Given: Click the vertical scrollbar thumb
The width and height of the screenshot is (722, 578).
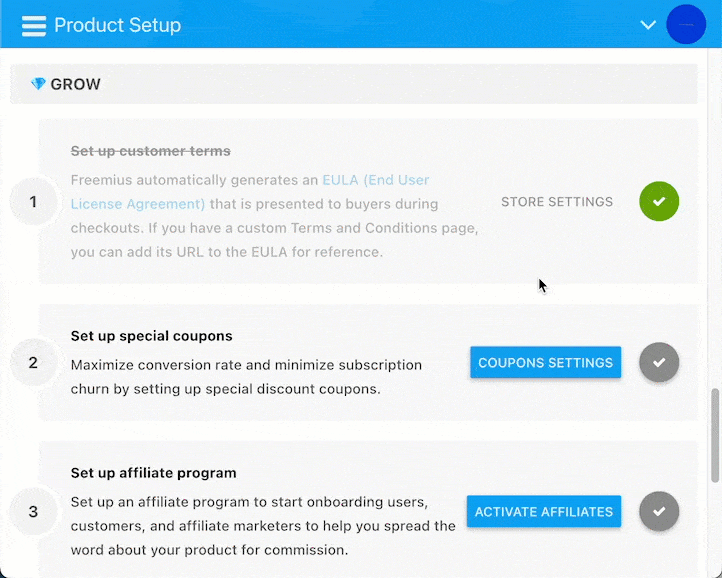Looking at the screenshot, I should [715, 435].
